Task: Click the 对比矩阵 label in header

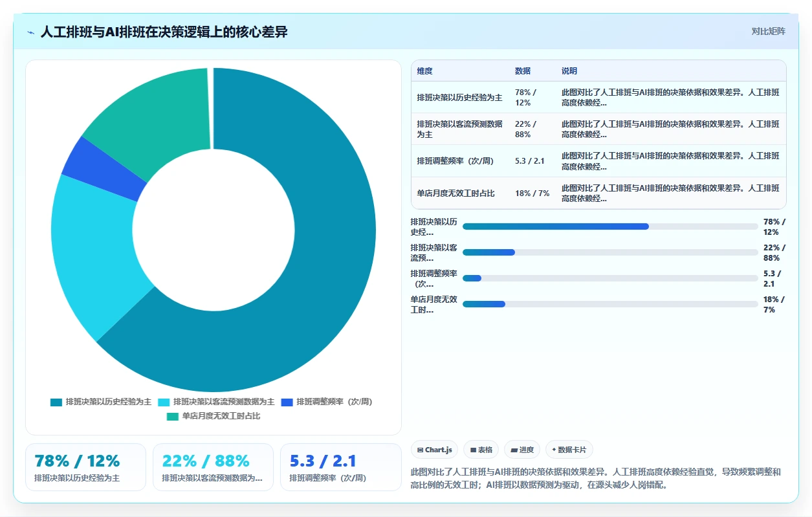Action: (769, 31)
